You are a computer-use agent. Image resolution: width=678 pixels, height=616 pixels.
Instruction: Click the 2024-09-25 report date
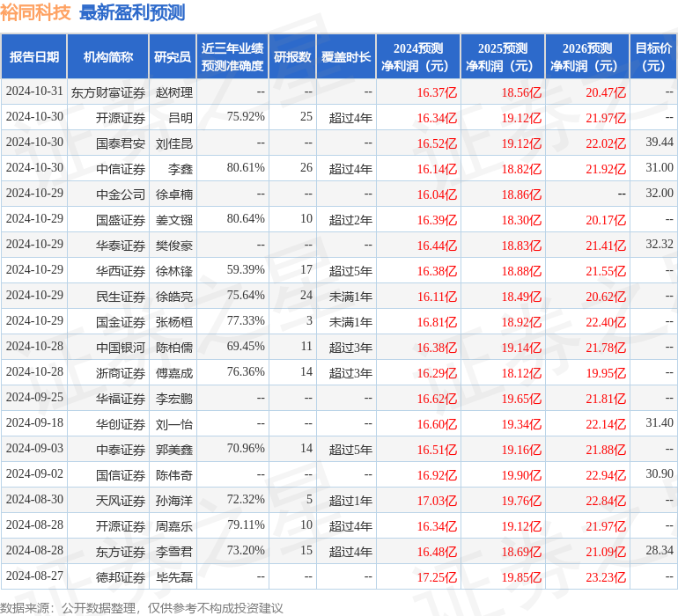pyautogui.click(x=34, y=397)
